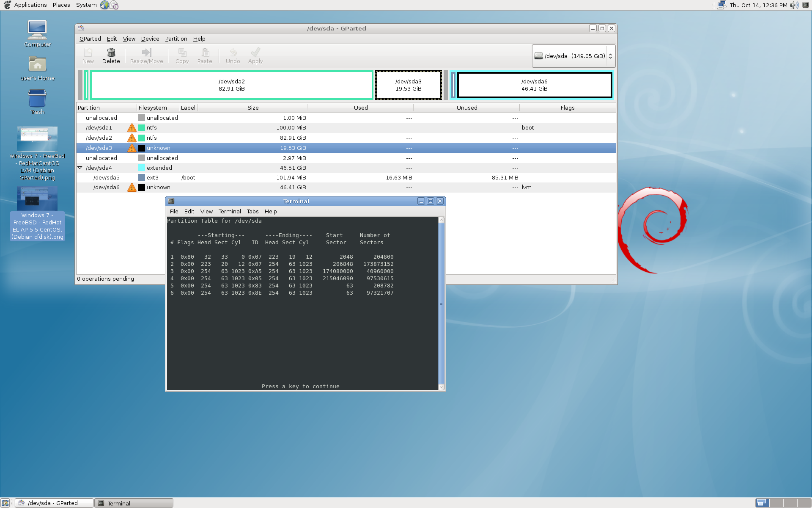Click the Resize/Move toolbar icon
This screenshot has height=508, width=812.
pos(146,52)
